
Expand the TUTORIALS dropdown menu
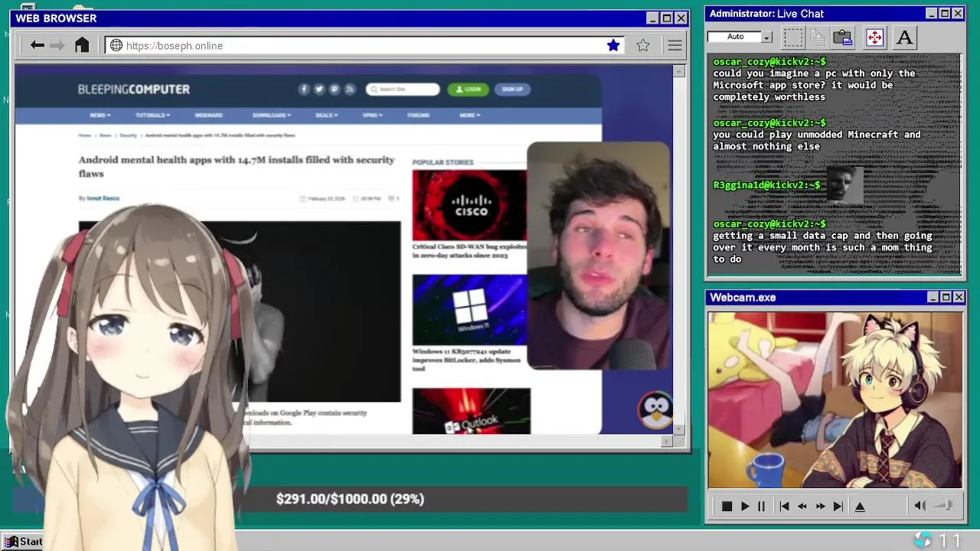click(152, 115)
